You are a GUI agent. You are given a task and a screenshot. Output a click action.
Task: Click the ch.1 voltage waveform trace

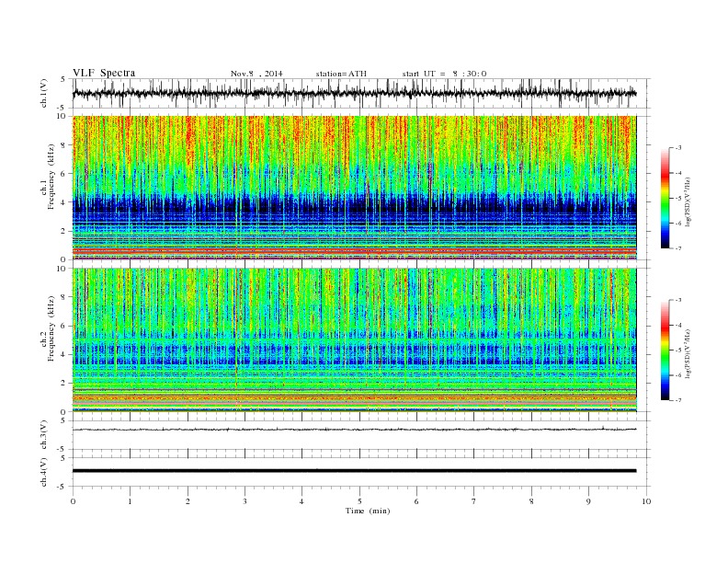[355, 93]
